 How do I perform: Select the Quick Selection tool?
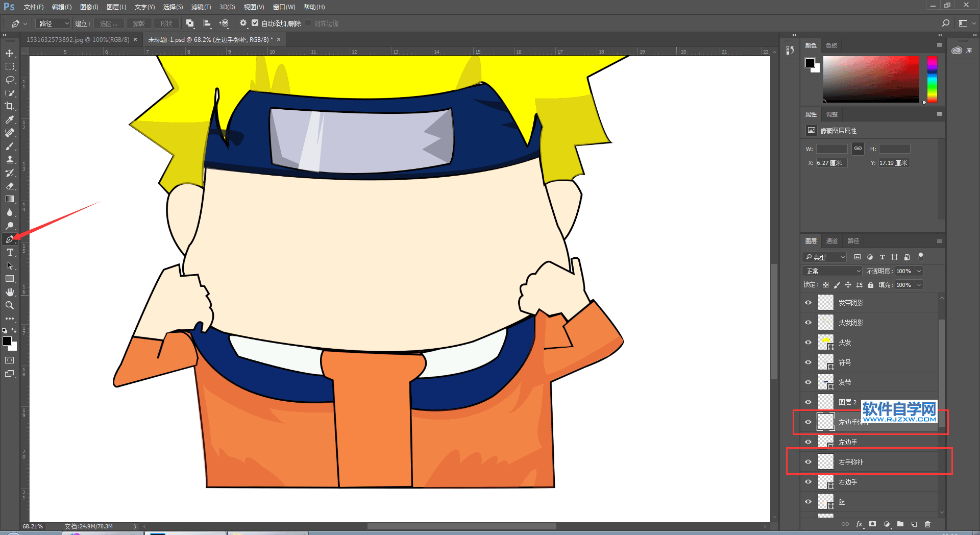click(x=10, y=93)
